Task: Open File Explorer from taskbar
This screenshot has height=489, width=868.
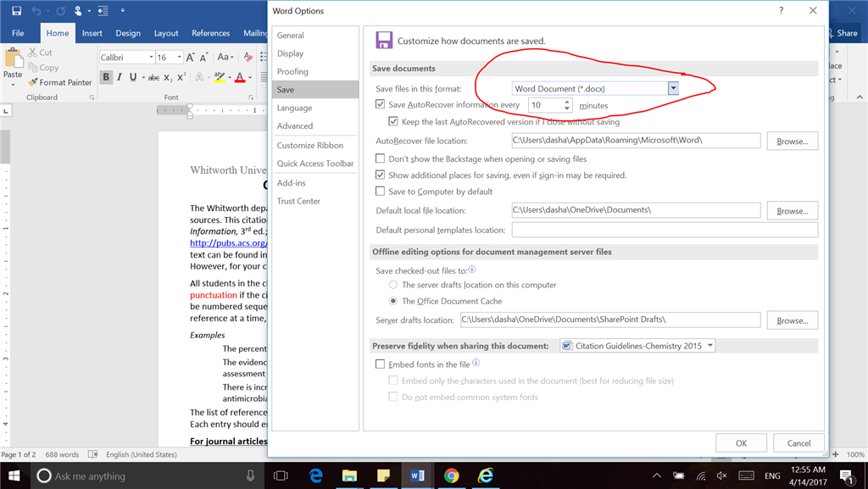Action: (349, 475)
